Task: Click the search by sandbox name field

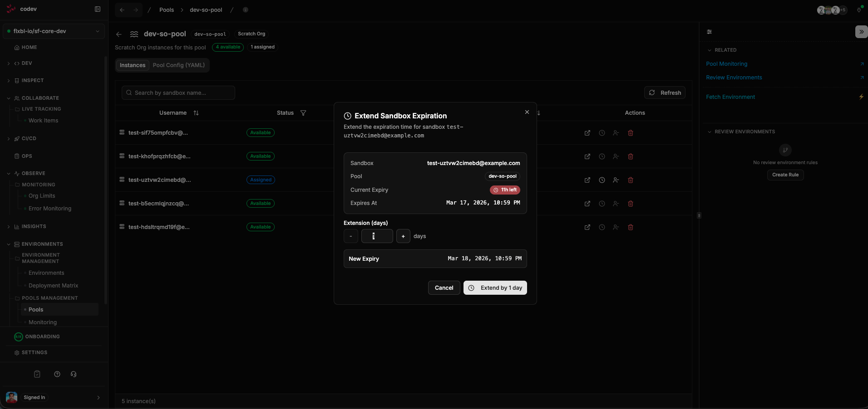Action: (x=178, y=93)
